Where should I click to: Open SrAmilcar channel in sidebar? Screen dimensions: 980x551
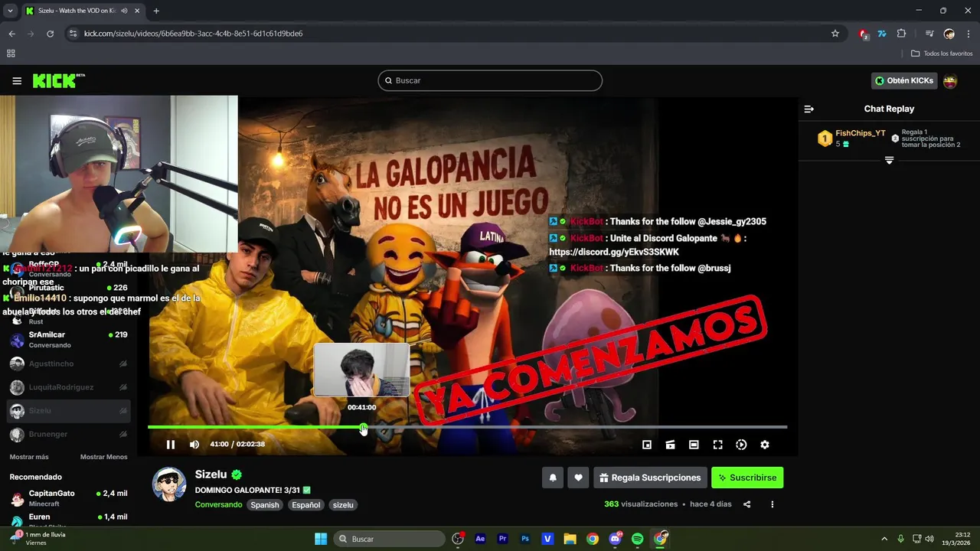(x=69, y=340)
